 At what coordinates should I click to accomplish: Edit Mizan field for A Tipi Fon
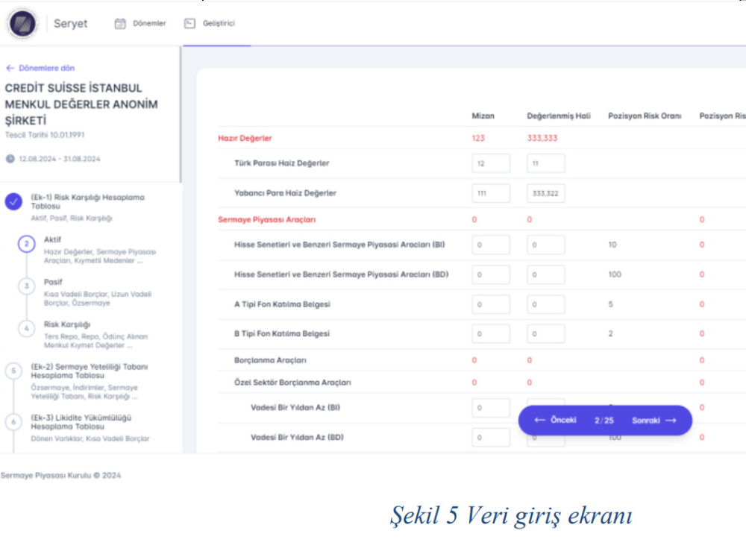tap(491, 304)
